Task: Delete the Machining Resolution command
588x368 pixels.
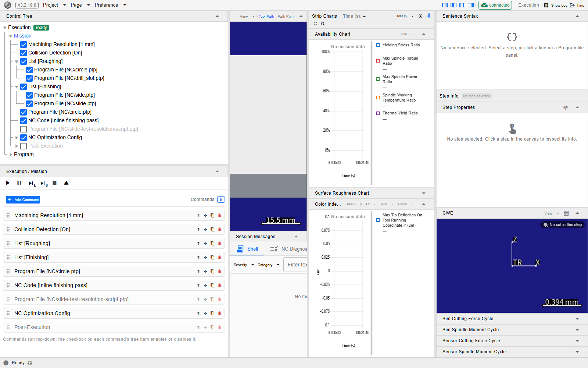Action: [x=219, y=215]
